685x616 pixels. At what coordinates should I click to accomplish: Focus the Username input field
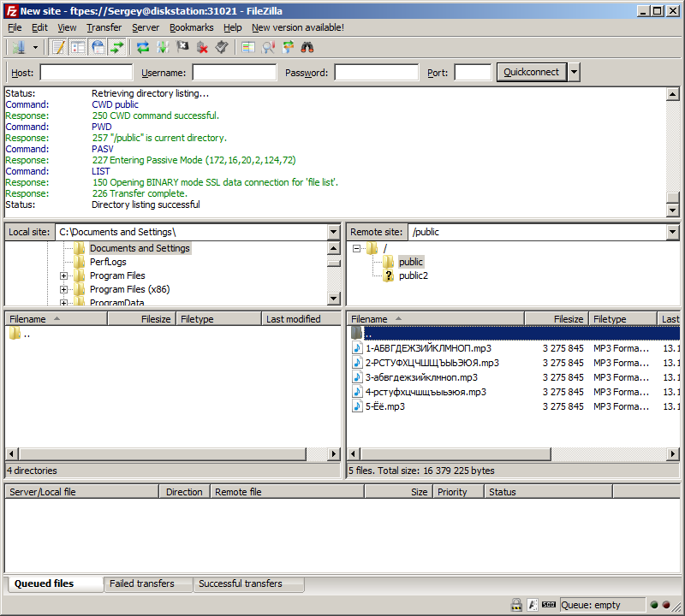[234, 73]
